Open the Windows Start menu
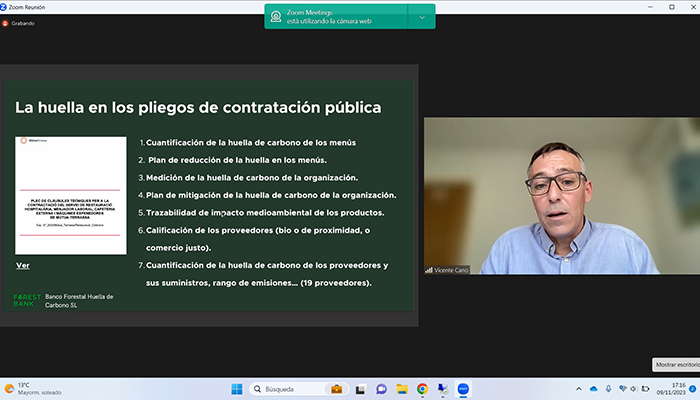 238,388
